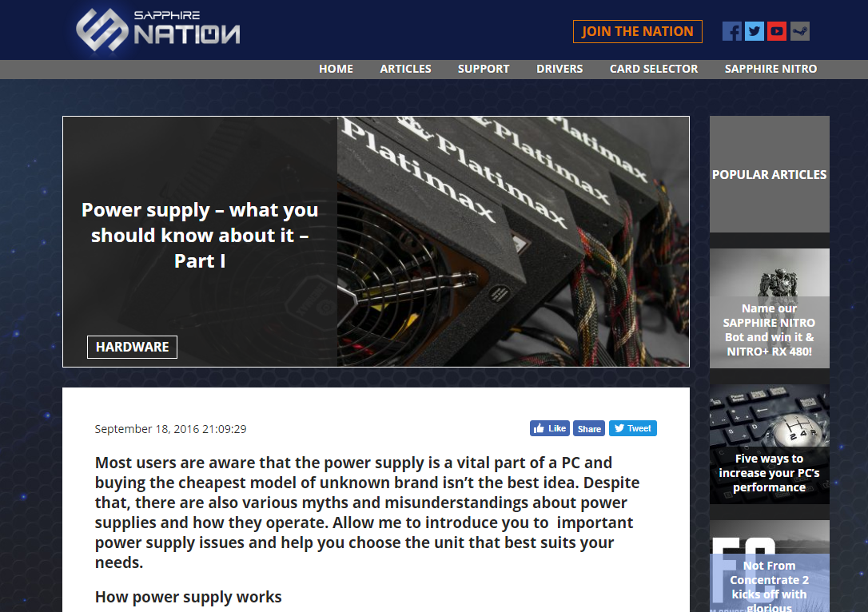Viewport: 868px width, 612px height.
Task: Open the Twitter icon in header
Action: coord(754,31)
